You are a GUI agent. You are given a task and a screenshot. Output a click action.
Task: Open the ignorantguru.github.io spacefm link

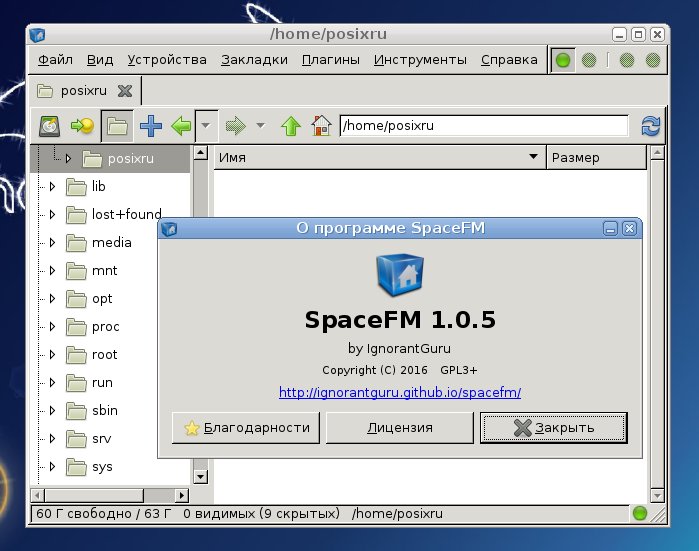click(400, 392)
